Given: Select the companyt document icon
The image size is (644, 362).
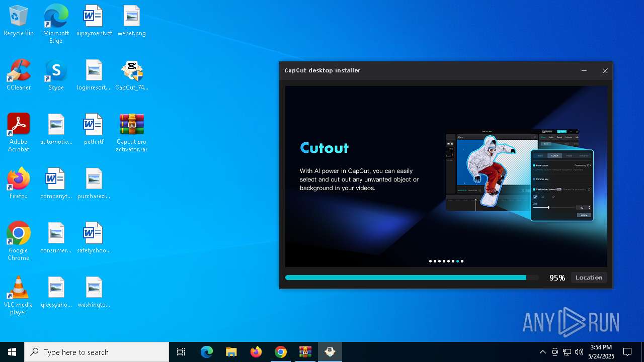Looking at the screenshot, I should 56,184.
